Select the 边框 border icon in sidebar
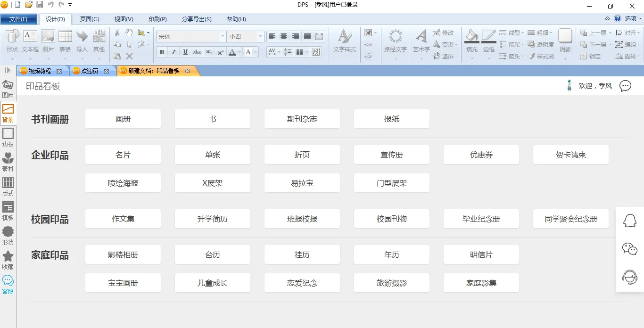Viewport: 644px width, 328px height. [8, 137]
